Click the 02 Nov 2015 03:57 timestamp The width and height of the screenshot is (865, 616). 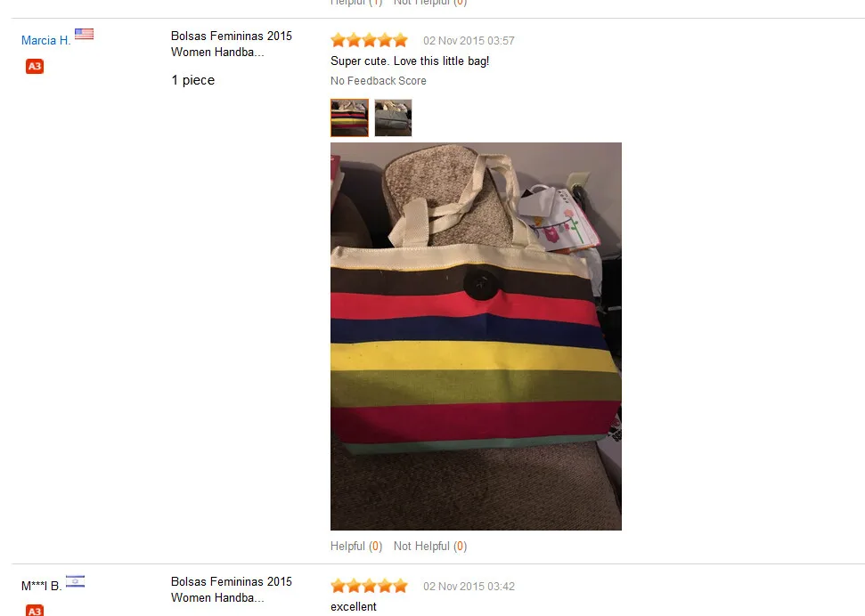click(x=469, y=41)
